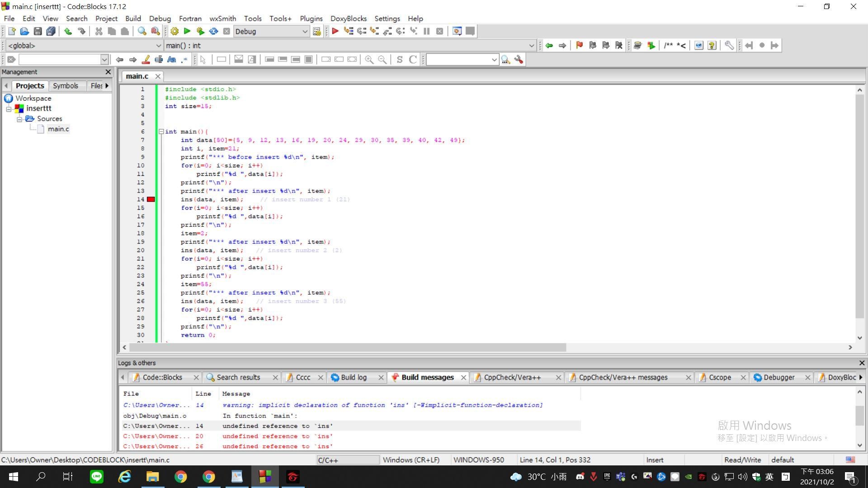The image size is (868, 488).
Task: Click the Windows Start button
Action: (13, 477)
